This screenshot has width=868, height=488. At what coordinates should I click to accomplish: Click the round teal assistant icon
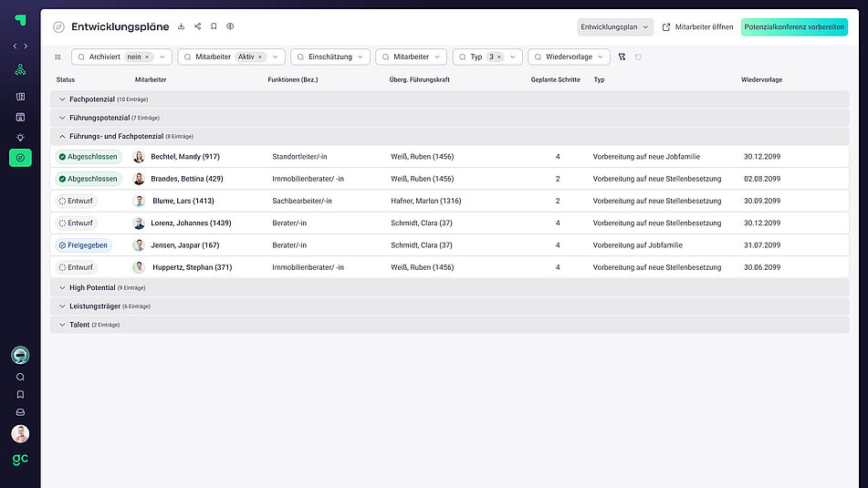pyautogui.click(x=20, y=355)
